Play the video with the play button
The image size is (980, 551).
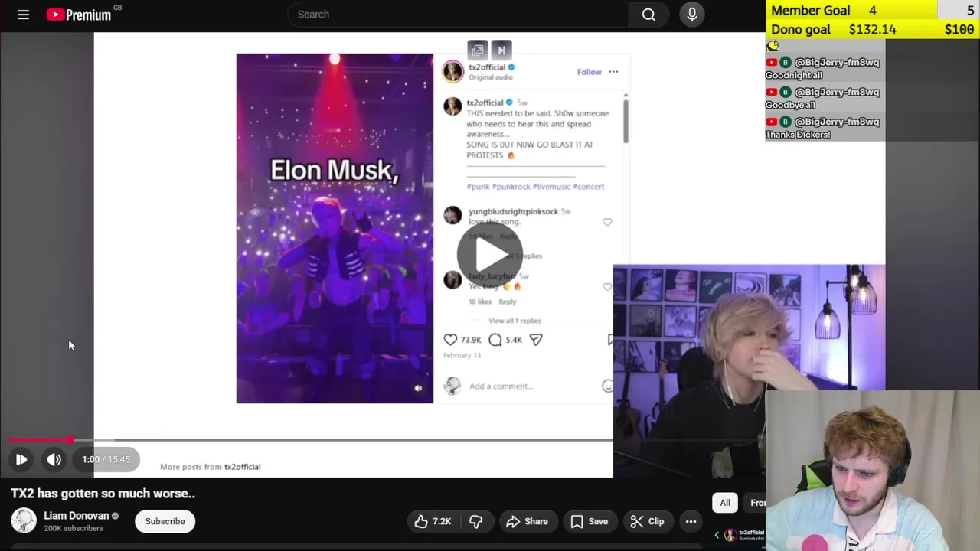pos(21,459)
